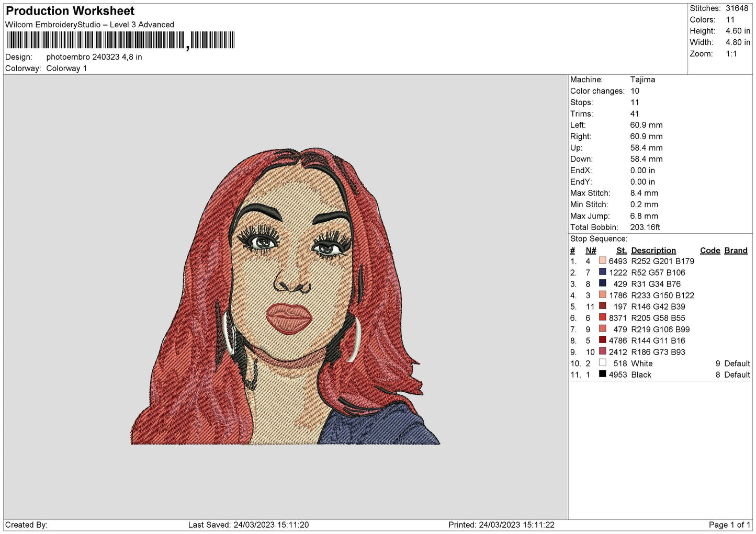Image resolution: width=756 pixels, height=534 pixels.
Task: Click the Production Worksheet title
Action: [x=70, y=11]
